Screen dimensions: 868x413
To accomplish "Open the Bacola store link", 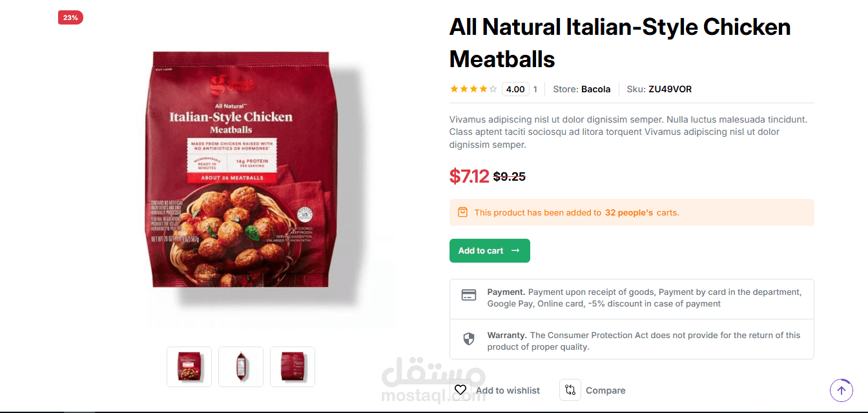I will click(x=595, y=89).
